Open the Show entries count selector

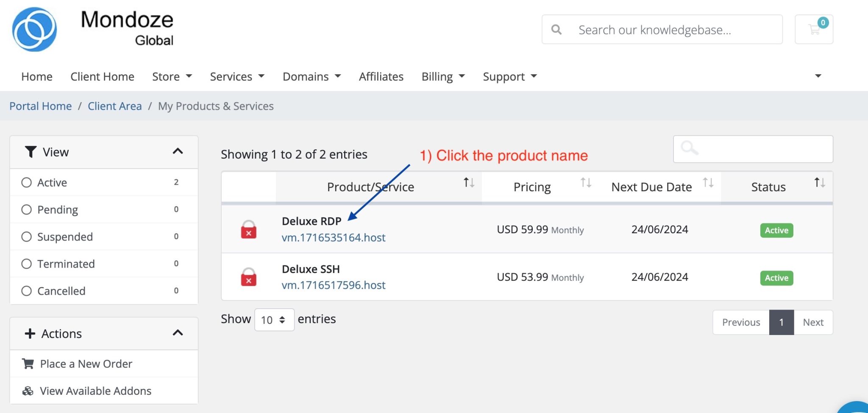(274, 319)
